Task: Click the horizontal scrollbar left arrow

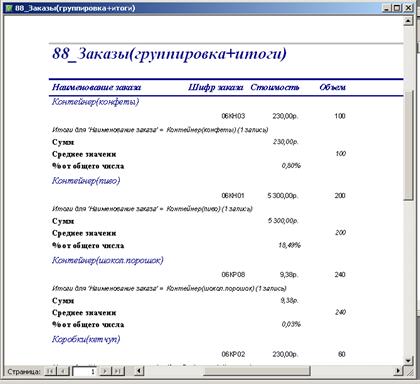Action: click(x=139, y=371)
